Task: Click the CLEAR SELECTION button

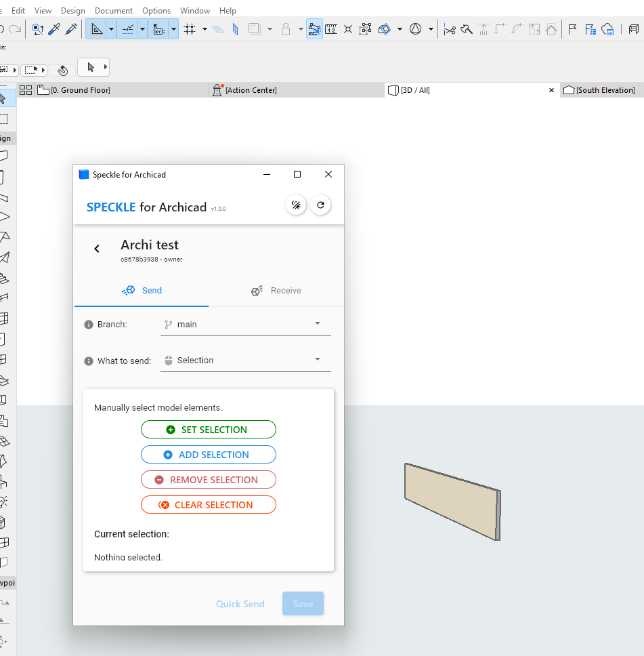Action: pyautogui.click(x=208, y=504)
